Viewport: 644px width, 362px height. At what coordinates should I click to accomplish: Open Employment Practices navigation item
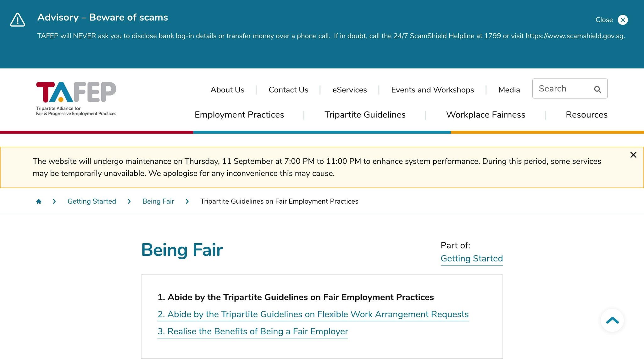click(239, 115)
